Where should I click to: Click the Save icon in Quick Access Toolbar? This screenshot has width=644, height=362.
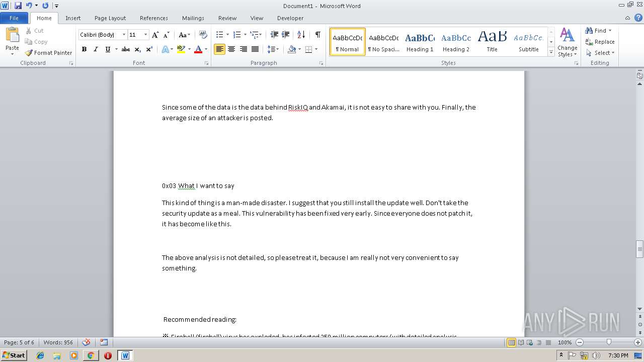pos(18,6)
